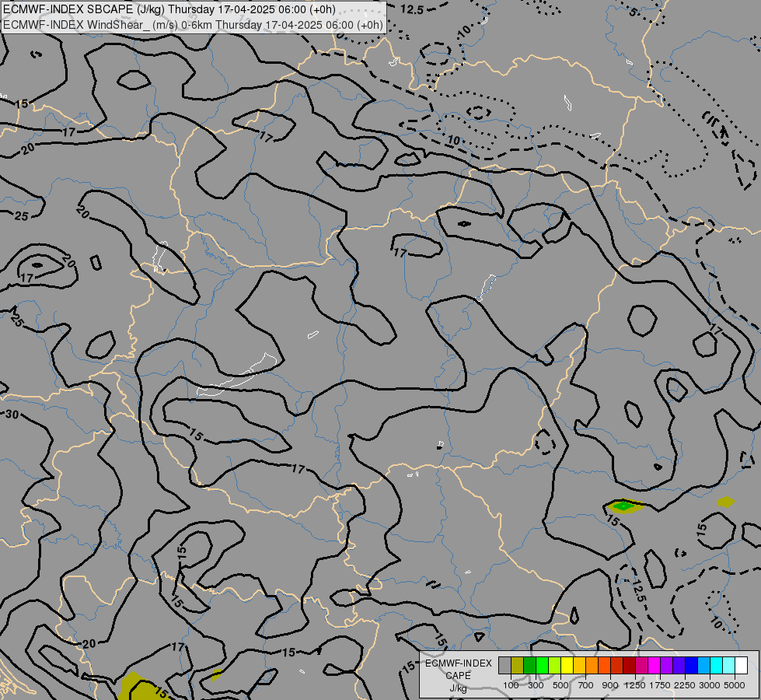Click the legend value 700
The height and width of the screenshot is (700, 761).
click(x=586, y=685)
